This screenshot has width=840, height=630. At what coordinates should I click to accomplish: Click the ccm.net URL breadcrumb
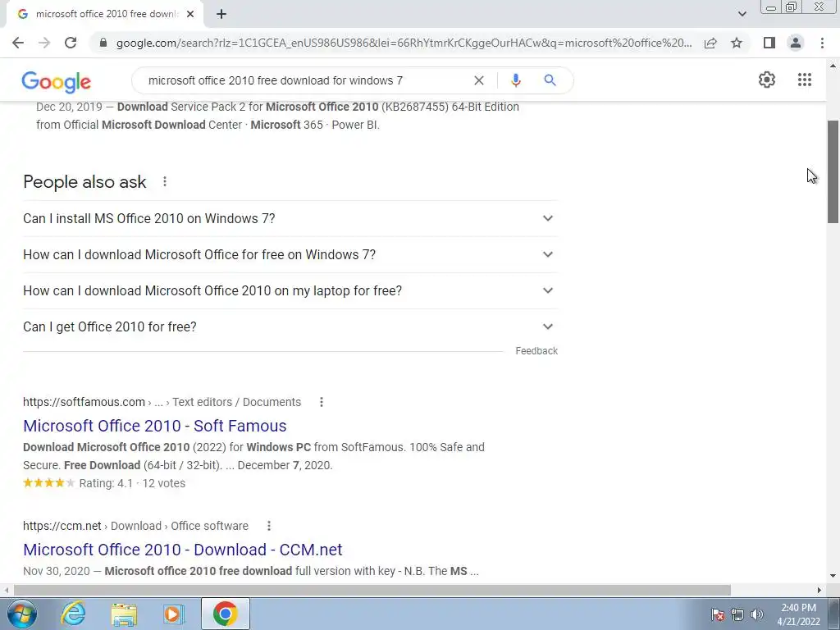[x=135, y=526]
